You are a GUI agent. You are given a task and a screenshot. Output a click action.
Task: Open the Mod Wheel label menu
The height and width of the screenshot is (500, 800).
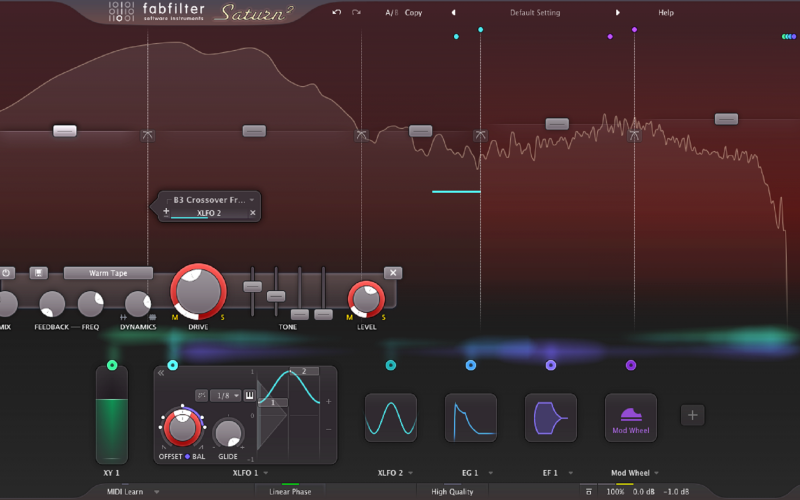pyautogui.click(x=635, y=473)
